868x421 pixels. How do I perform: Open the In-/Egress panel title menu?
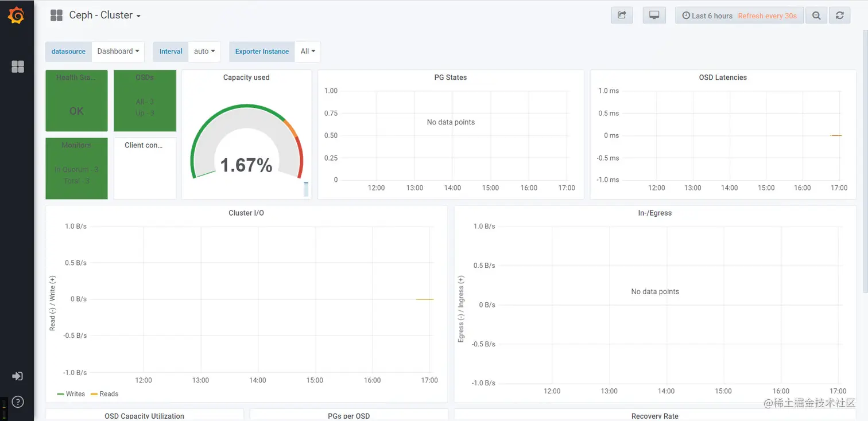pyautogui.click(x=655, y=213)
